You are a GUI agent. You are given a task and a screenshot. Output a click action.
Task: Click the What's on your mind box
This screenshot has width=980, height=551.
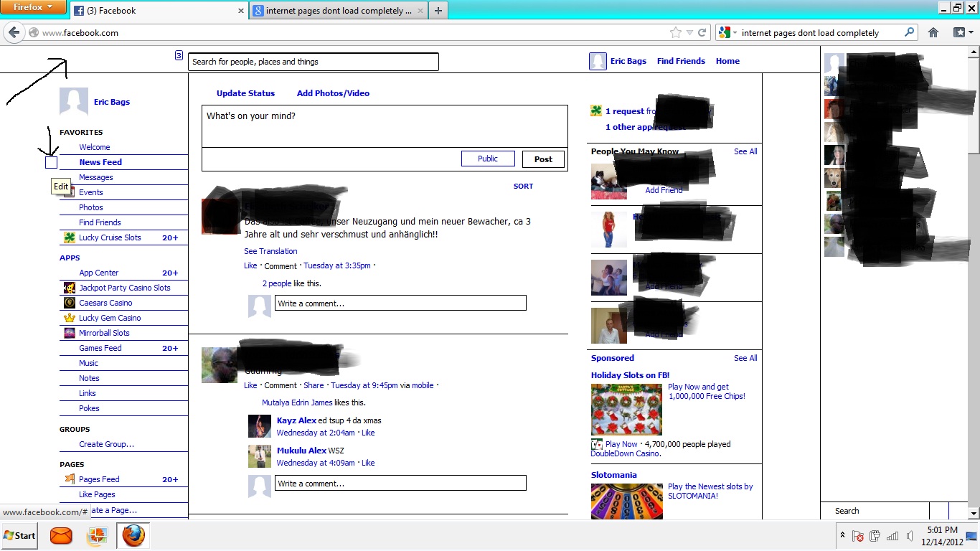pyautogui.click(x=385, y=126)
